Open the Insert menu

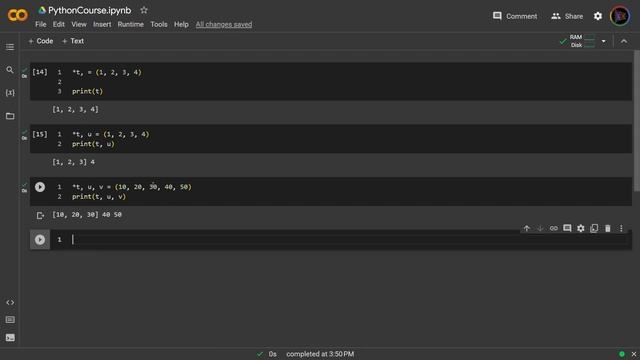[x=102, y=24]
